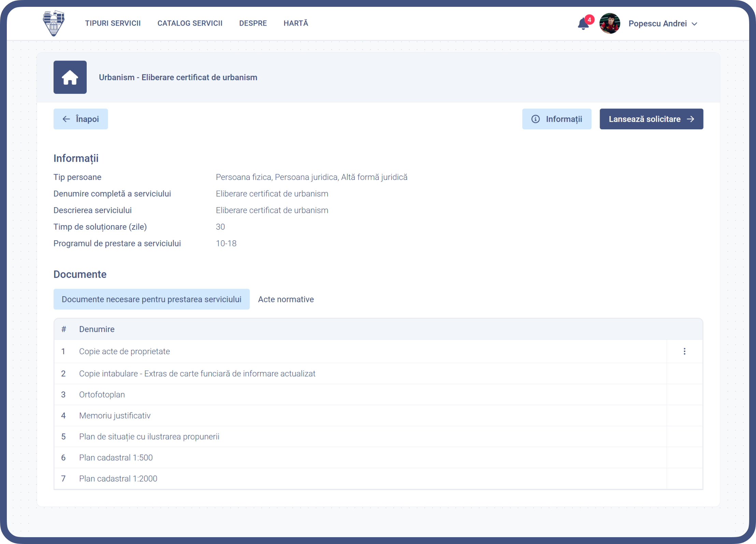
Task: Open the three-dot menu for Copie acte de proprietate
Action: 684,351
